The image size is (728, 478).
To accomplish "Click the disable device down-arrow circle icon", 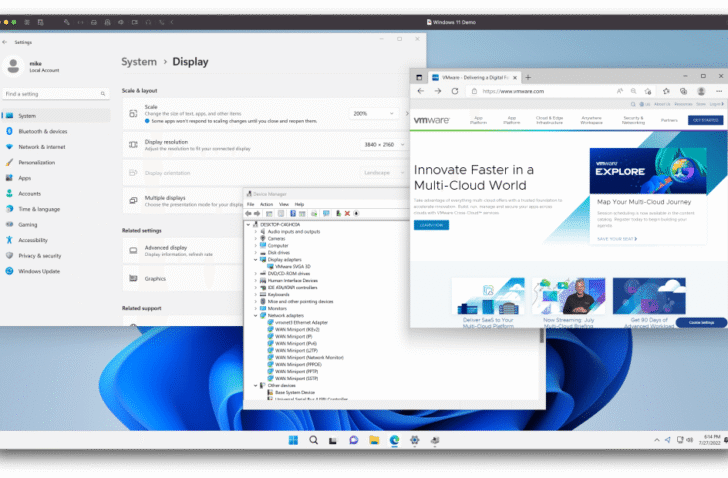I will (x=356, y=213).
